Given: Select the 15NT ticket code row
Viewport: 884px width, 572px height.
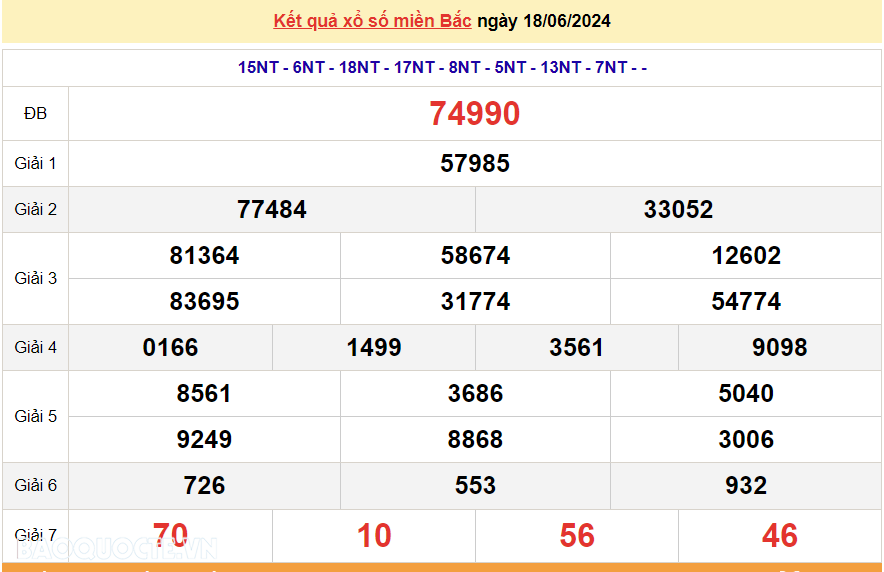Looking at the screenshot, I should click(x=442, y=67).
